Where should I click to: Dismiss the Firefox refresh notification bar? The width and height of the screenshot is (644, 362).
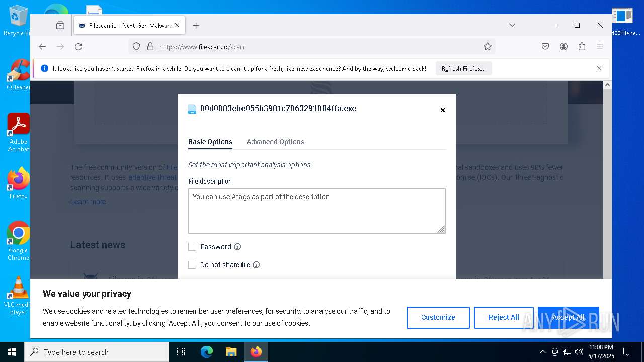click(599, 68)
